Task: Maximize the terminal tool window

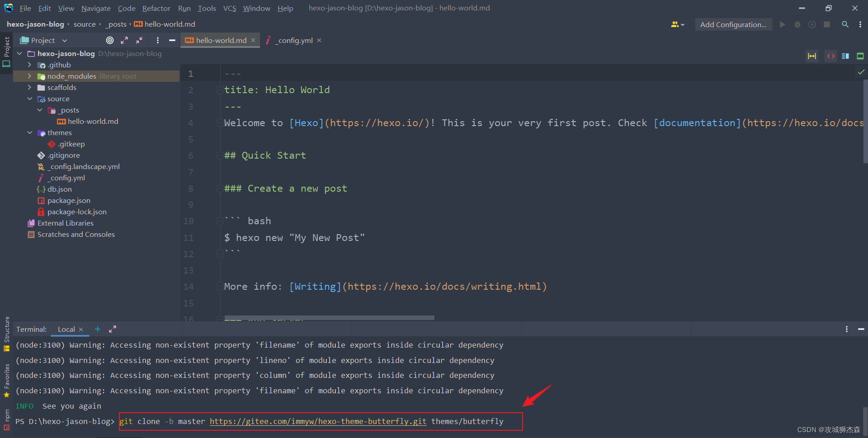Action: (x=113, y=329)
